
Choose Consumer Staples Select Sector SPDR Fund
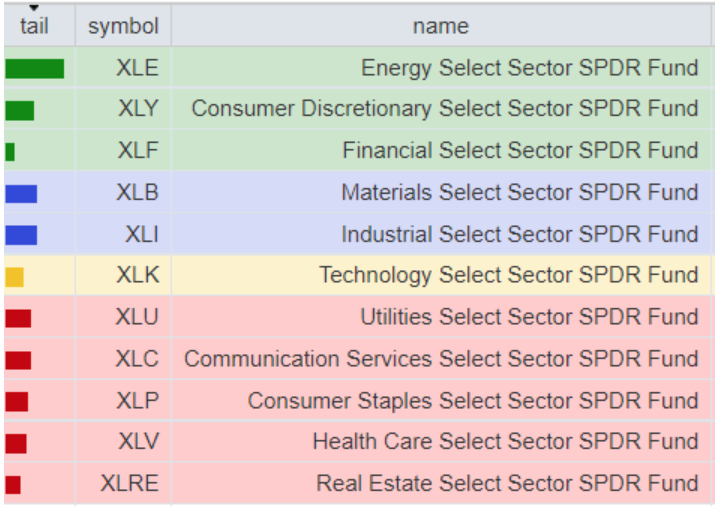pyautogui.click(x=473, y=401)
